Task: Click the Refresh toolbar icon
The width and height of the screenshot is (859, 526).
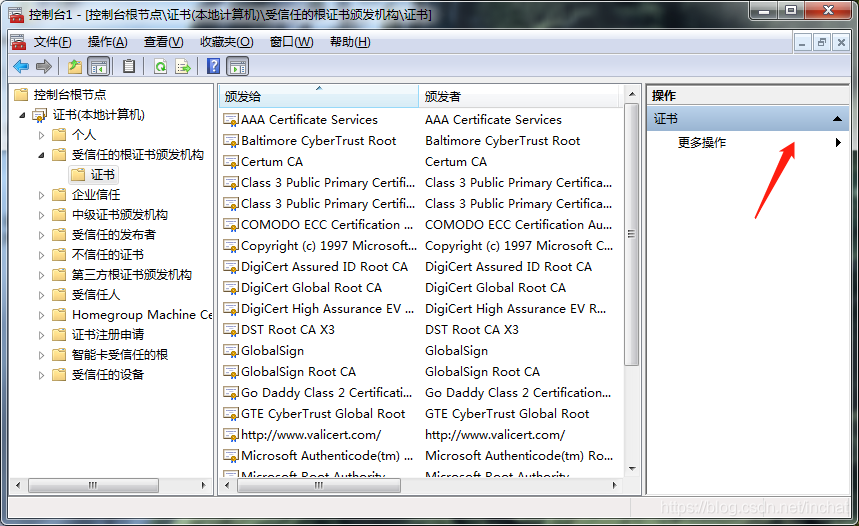Action: point(161,67)
